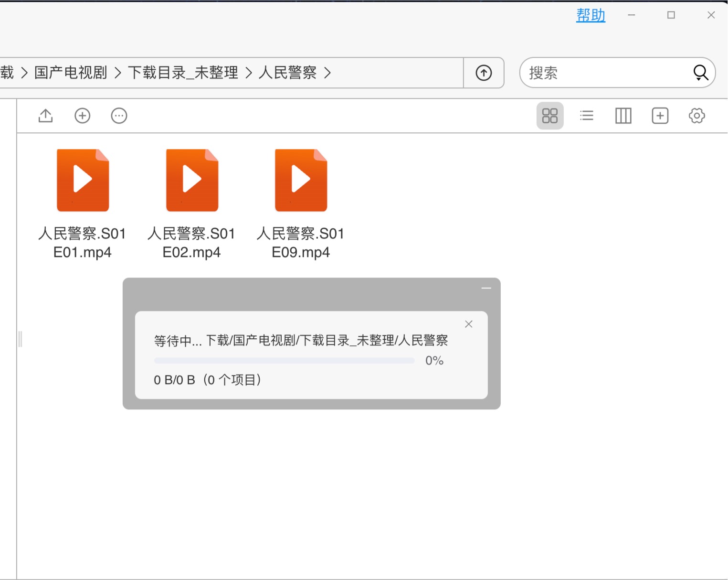Cancel the 等待中 transfer with X
Image resolution: width=728 pixels, height=580 pixels.
click(x=469, y=324)
